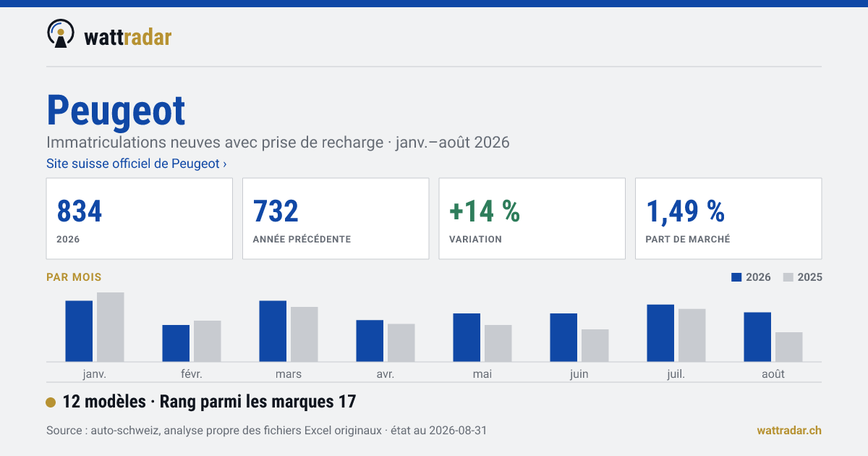Click the avr. axis label
The height and width of the screenshot is (456, 868).
[386, 374]
